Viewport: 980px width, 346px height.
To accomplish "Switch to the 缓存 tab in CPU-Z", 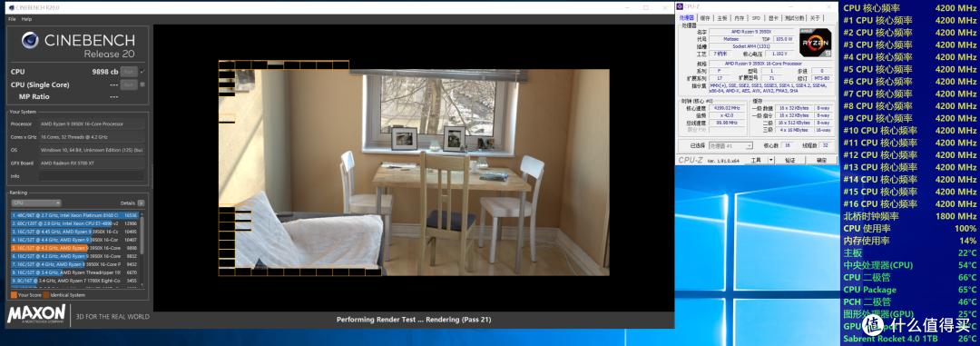I will point(705,18).
